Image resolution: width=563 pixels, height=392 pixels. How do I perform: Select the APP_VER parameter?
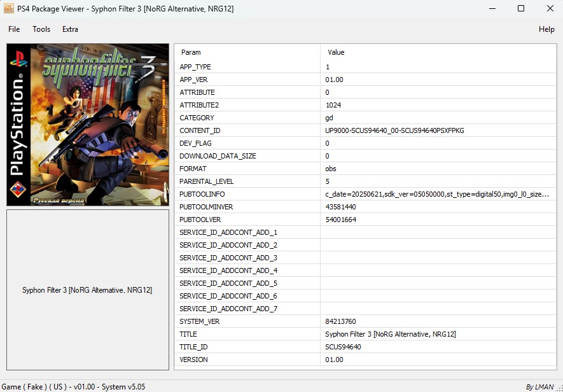193,80
